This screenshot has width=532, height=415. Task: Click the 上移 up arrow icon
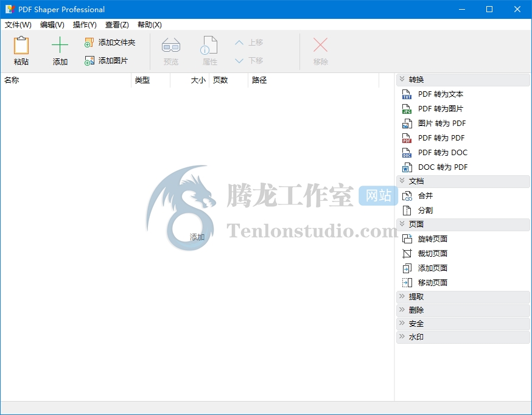(239, 43)
